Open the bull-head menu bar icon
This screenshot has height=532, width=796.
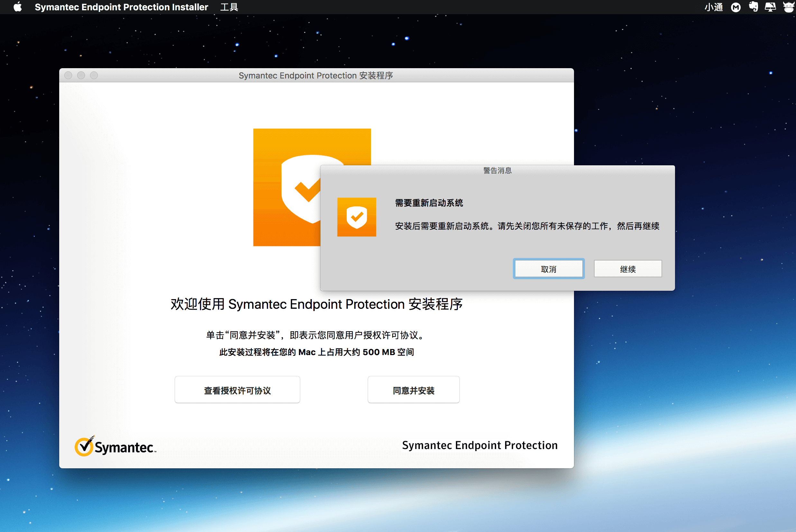coord(789,7)
